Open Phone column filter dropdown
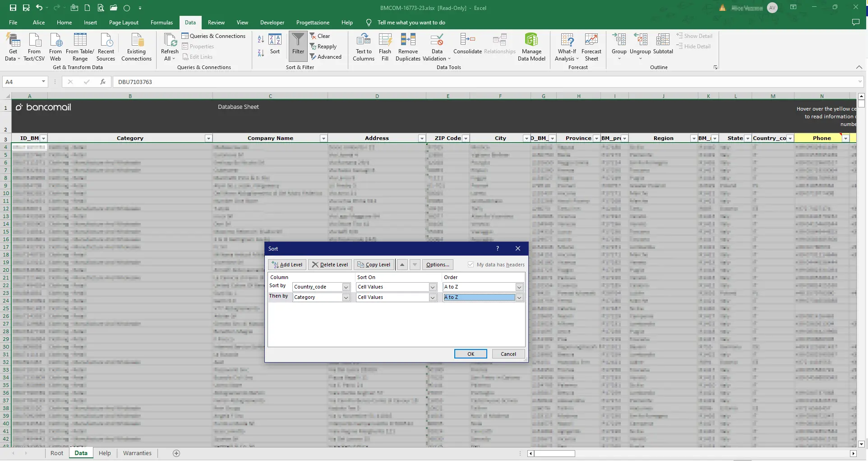Screen dimensions: 868x461 coord(846,138)
